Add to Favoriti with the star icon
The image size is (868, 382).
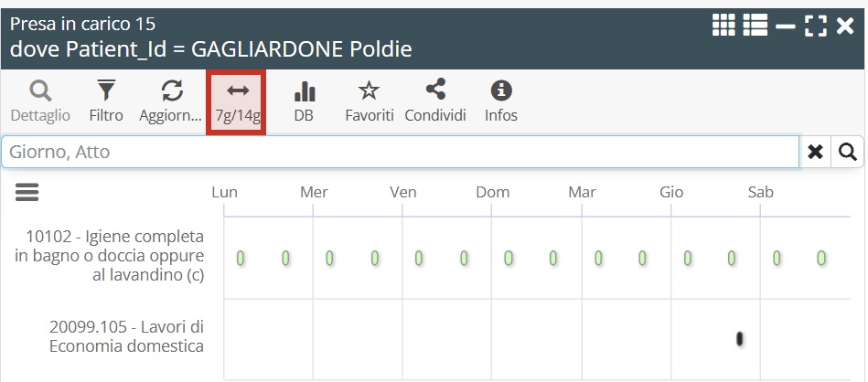coord(369,92)
